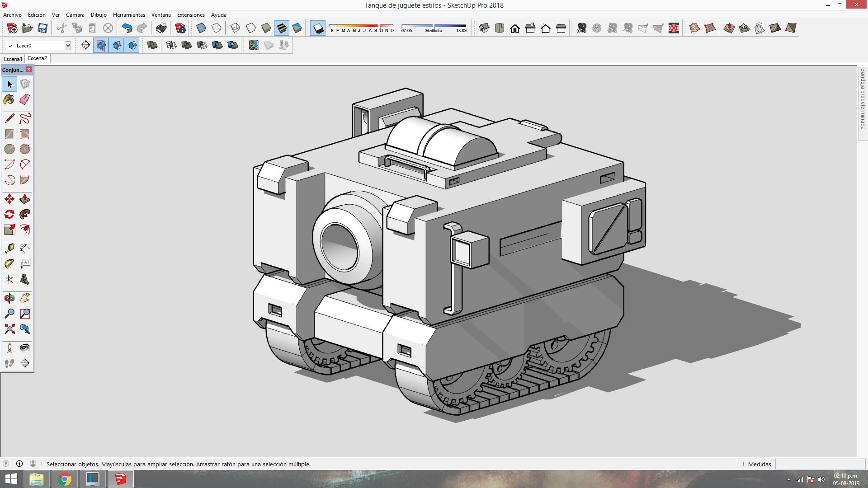The height and width of the screenshot is (488, 868).
Task: Activate the Push/Pull tool
Action: click(24, 199)
